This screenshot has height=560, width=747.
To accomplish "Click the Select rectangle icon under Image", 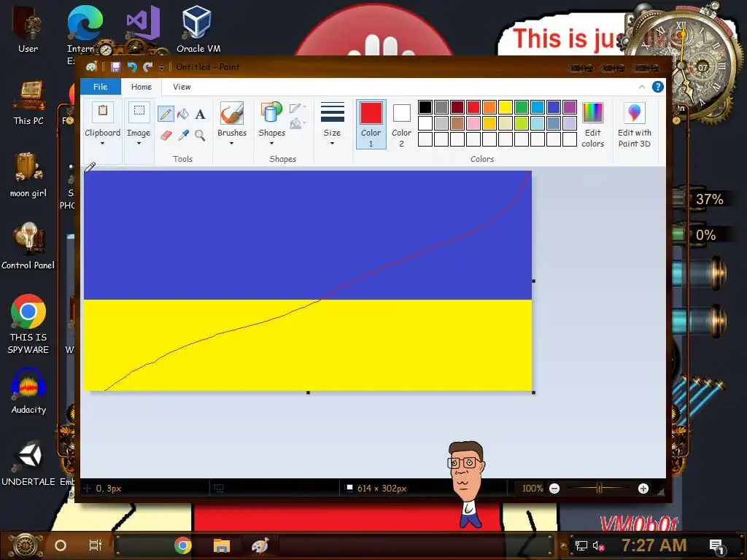I will [139, 111].
